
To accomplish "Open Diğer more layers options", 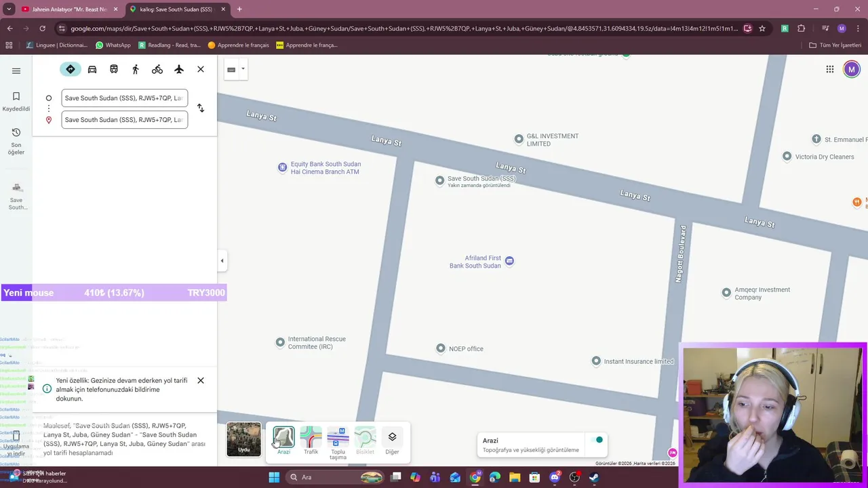I will [x=392, y=441].
